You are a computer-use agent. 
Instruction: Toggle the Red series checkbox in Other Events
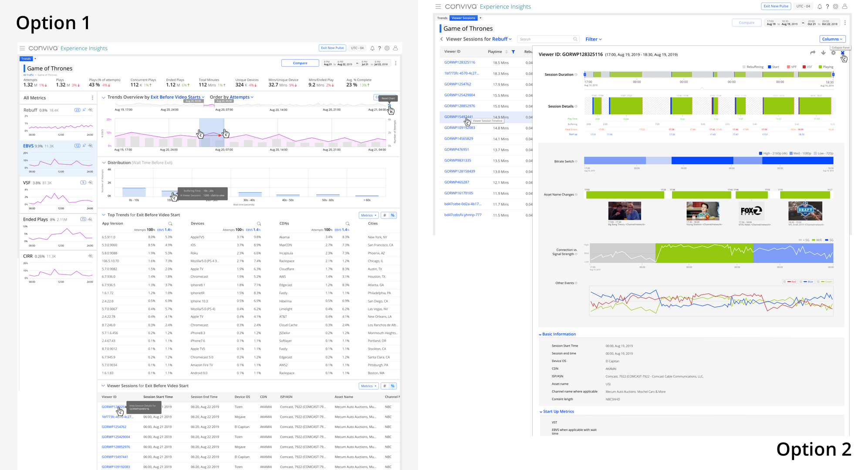point(785,282)
